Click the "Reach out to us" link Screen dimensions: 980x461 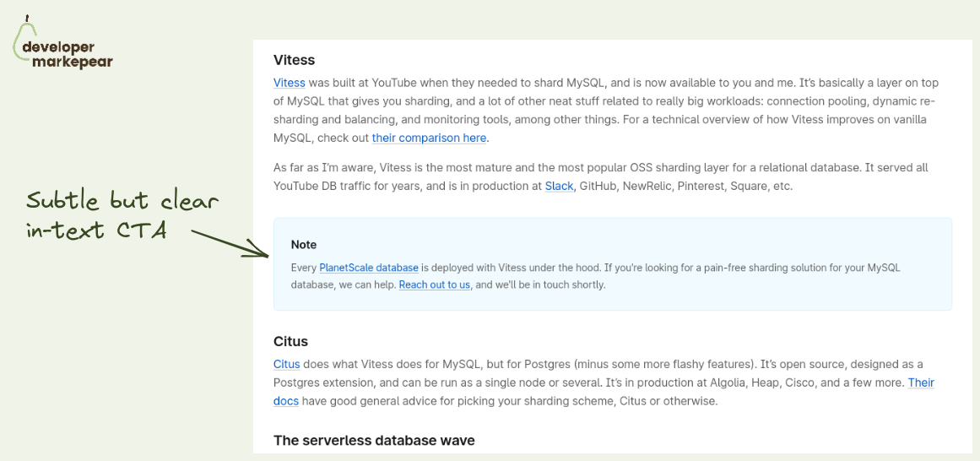435,285
